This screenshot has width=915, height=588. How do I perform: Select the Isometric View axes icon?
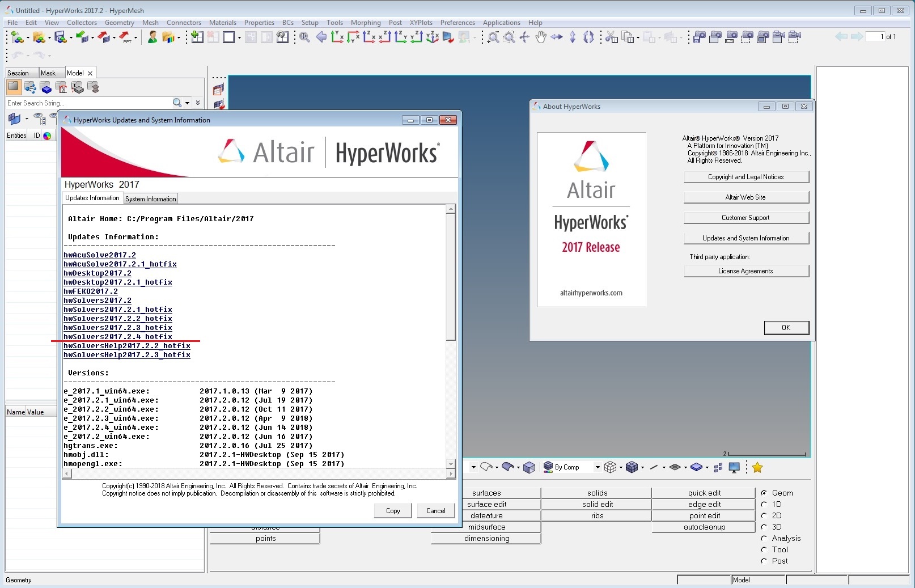tap(432, 37)
